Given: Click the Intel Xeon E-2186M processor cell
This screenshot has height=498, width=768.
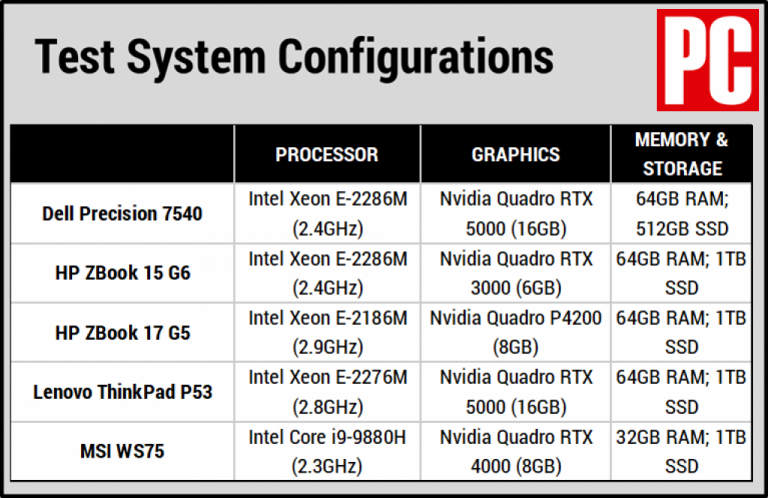Looking at the screenshot, I should 327,333.
